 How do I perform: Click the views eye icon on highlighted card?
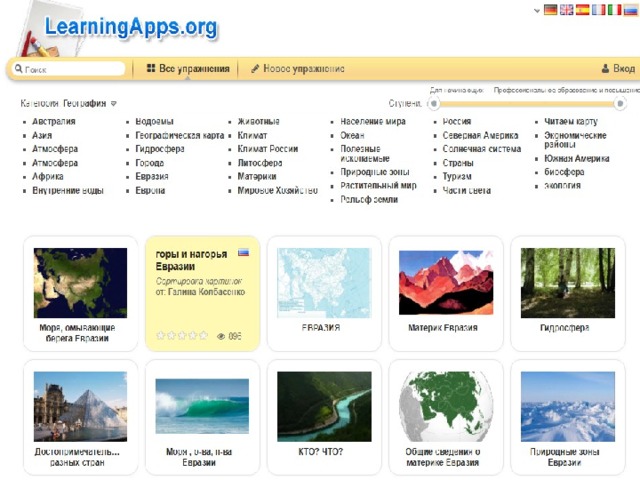coord(221,337)
